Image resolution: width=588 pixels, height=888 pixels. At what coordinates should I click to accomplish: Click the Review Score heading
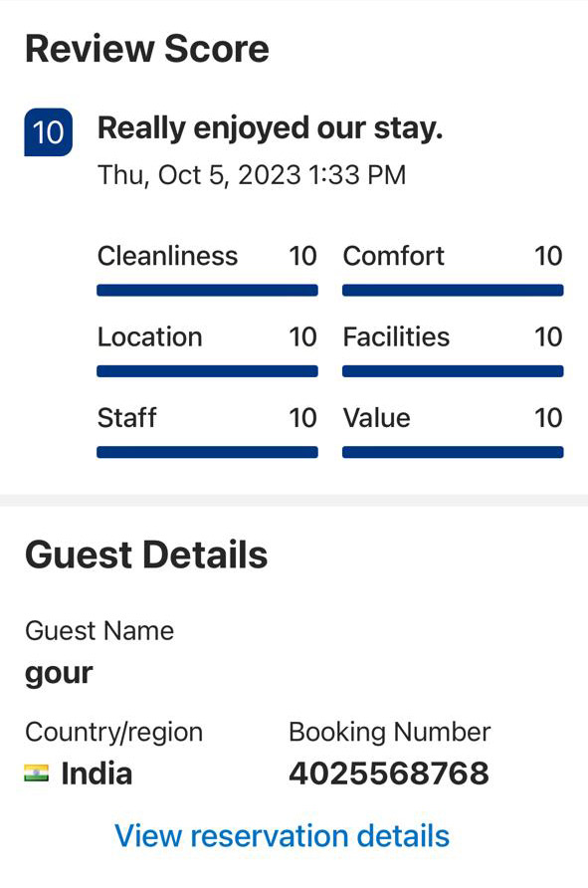(147, 49)
